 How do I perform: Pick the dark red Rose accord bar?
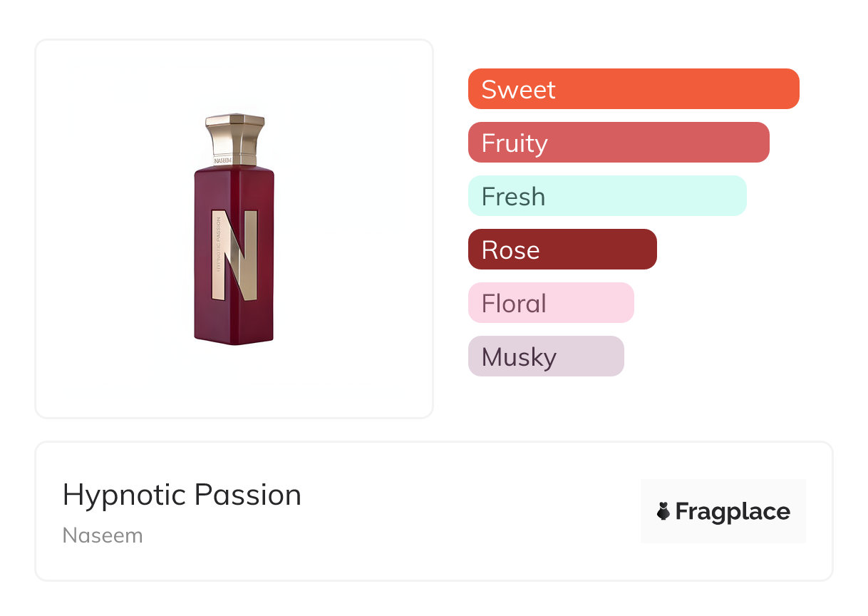pos(562,250)
